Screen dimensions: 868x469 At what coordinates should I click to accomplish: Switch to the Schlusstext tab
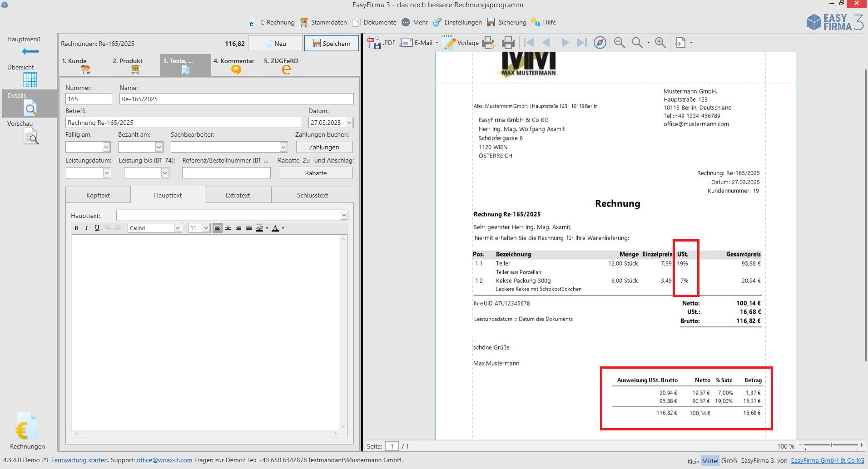[x=312, y=195]
